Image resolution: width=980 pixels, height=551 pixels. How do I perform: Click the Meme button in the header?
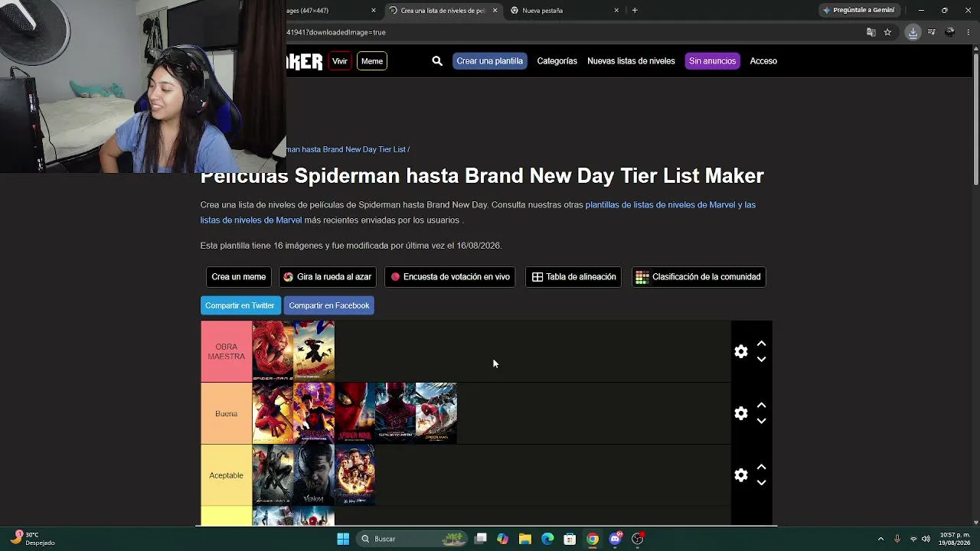tap(372, 61)
